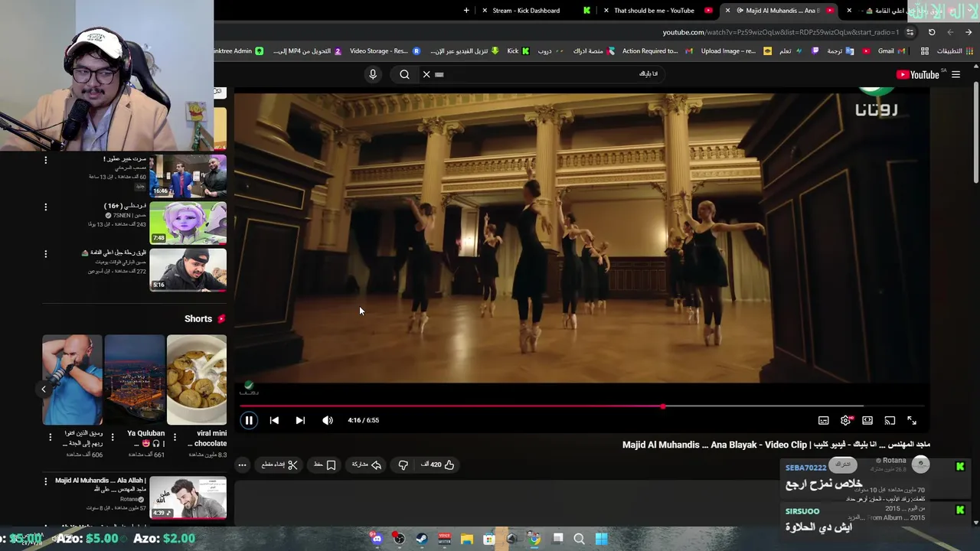Skip to the previous video
This screenshot has width=980, height=551.
pyautogui.click(x=274, y=420)
